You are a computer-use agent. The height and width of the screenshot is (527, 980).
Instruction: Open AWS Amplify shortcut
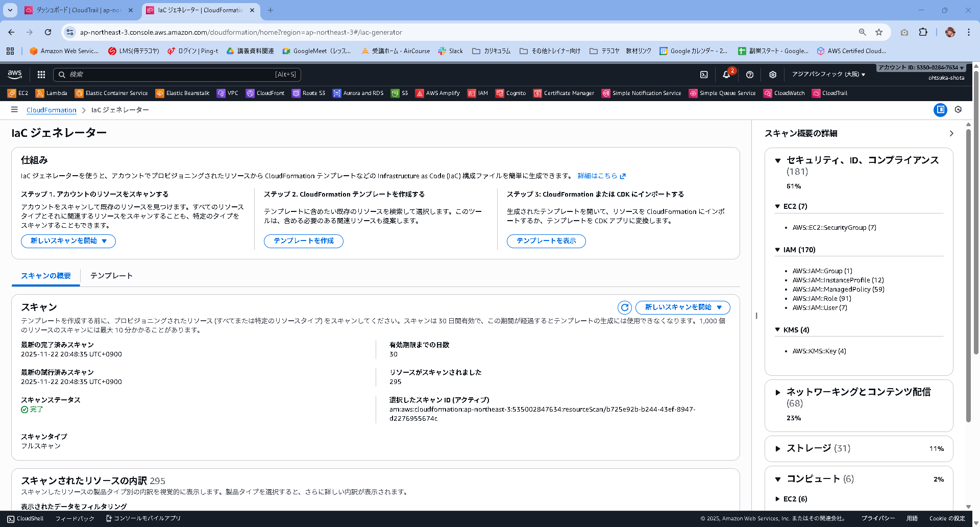(438, 93)
